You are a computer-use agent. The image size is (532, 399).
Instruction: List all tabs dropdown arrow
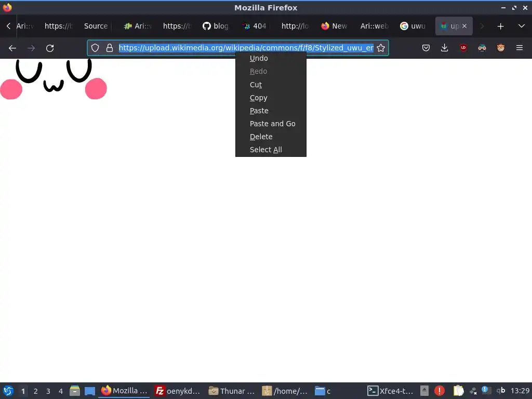[x=522, y=26]
